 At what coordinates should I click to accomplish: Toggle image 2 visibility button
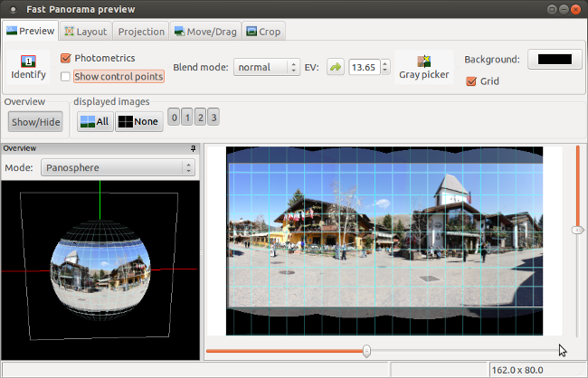[200, 118]
